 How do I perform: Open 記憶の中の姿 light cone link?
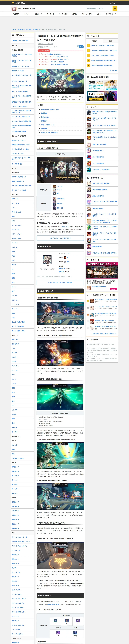click(x=60, y=199)
